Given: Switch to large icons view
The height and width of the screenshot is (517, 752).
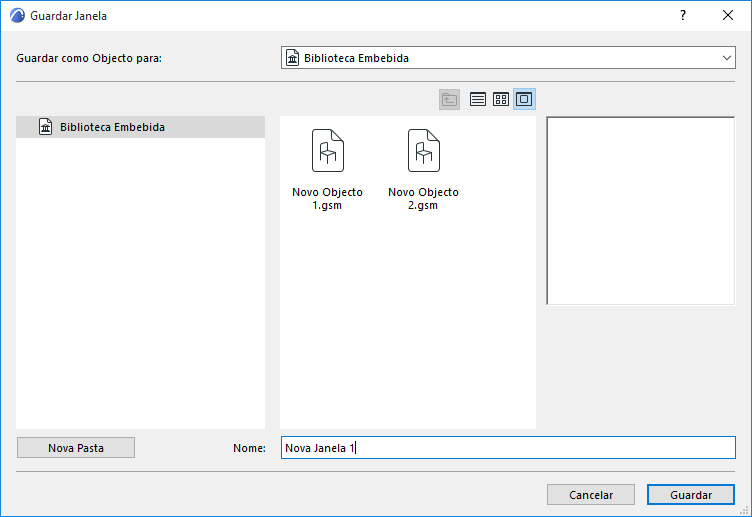Looking at the screenshot, I should [524, 99].
